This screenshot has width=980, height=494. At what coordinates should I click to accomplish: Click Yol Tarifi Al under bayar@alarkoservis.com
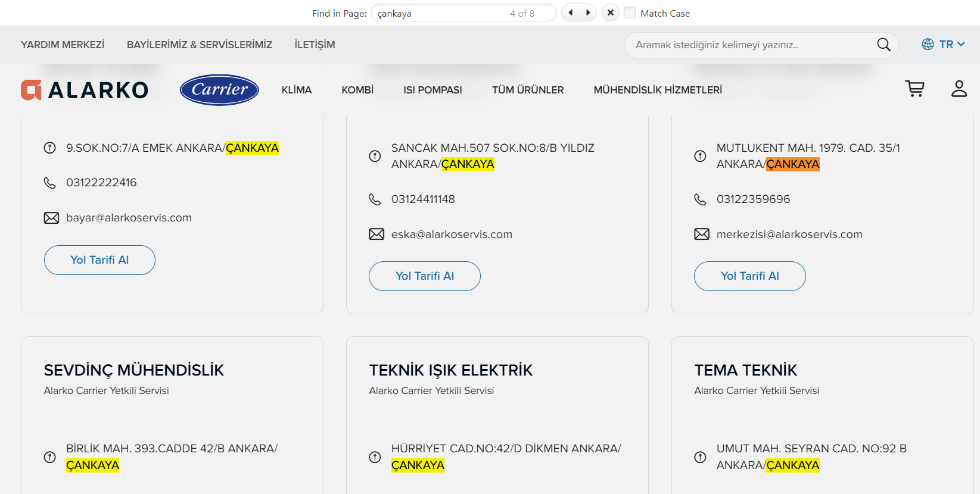pos(99,260)
